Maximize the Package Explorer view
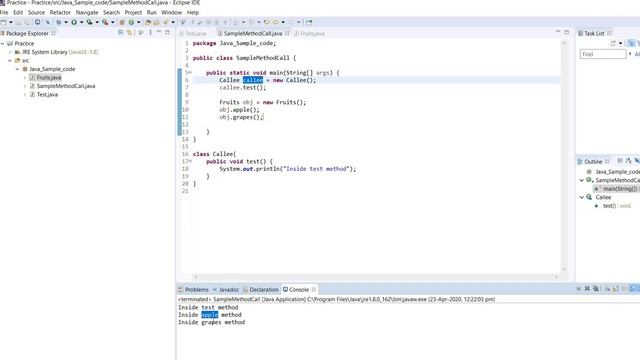Image resolution: width=640 pixels, height=360 pixels. 167,32
